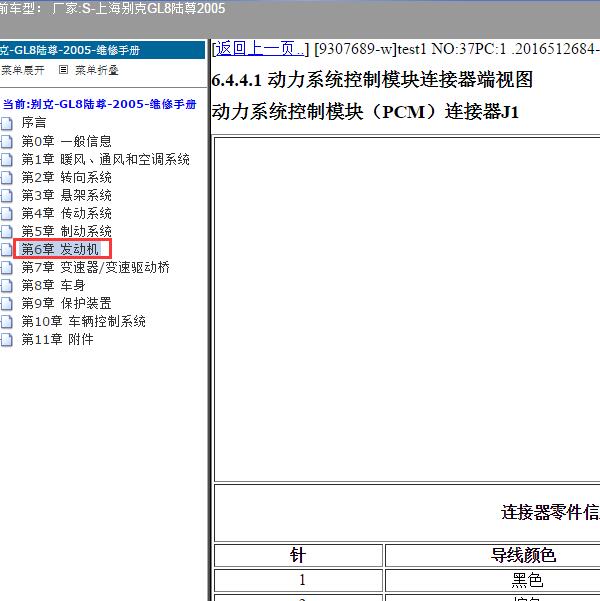600x601 pixels.
Task: Click the page icon beside 第0章 一般信息
Action: [x=7, y=141]
